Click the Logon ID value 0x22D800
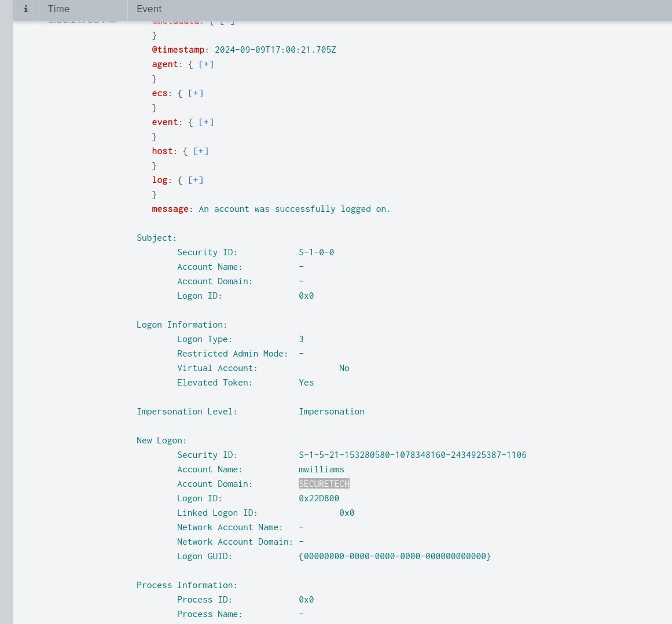 coord(319,498)
